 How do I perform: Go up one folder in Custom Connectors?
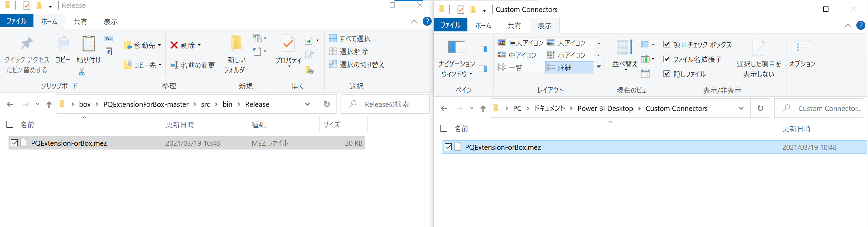pos(483,108)
